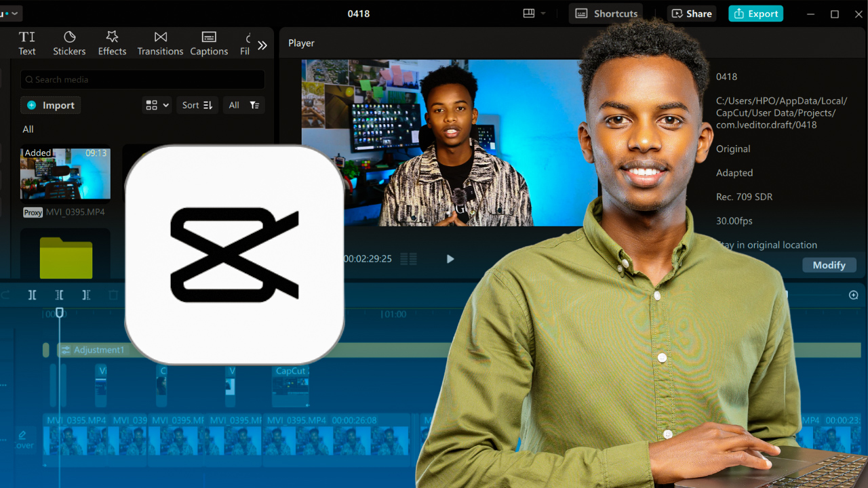The image size is (868, 488).
Task: Open the Transitions panel
Action: click(160, 43)
